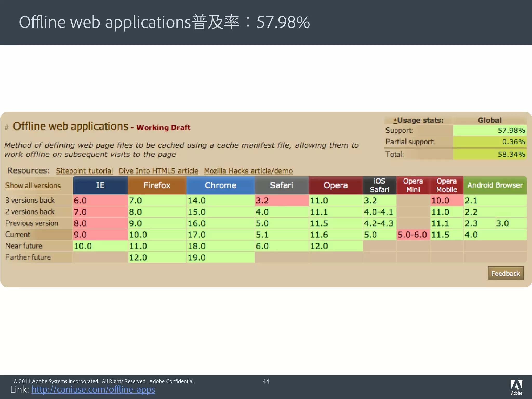Click Chrome version 19.0 cell
This screenshot has width=532, height=399.
[x=221, y=257]
